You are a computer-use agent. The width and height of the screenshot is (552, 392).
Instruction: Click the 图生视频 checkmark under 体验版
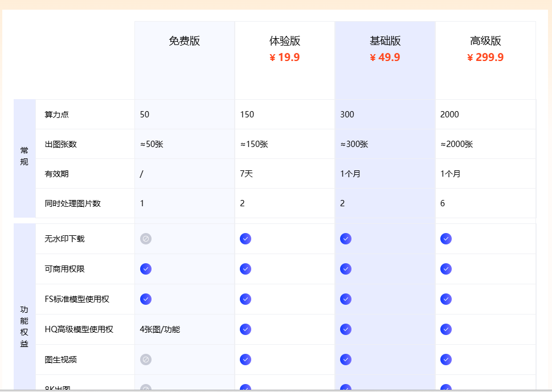(246, 360)
